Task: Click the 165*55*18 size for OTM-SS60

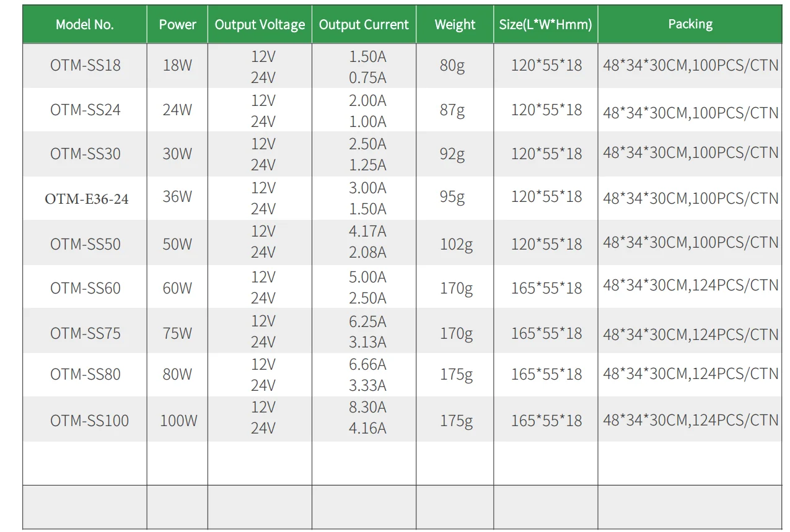Action: coord(544,287)
